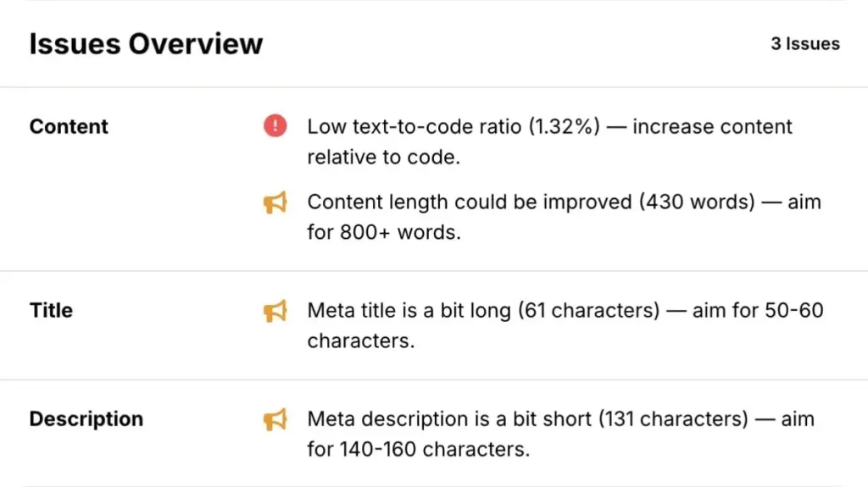The image size is (868, 487).
Task: Click the megaphone icon beside meta description warning
Action: click(275, 419)
